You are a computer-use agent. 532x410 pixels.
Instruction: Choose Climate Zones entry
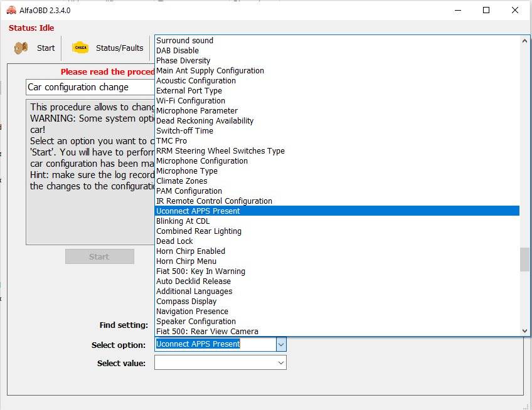click(x=337, y=181)
